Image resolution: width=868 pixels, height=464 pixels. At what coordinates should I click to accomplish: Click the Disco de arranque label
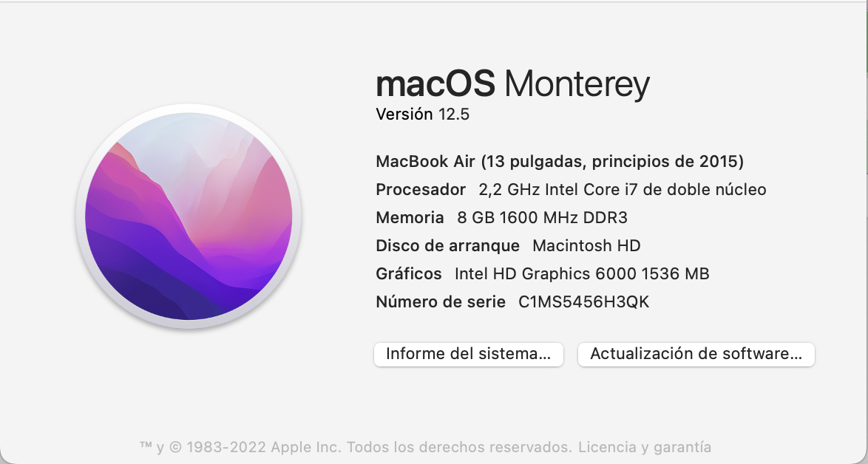pyautogui.click(x=448, y=245)
